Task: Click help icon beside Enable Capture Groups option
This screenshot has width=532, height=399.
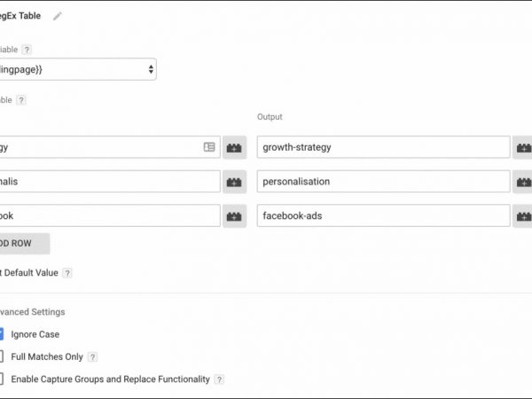Action: (x=219, y=379)
